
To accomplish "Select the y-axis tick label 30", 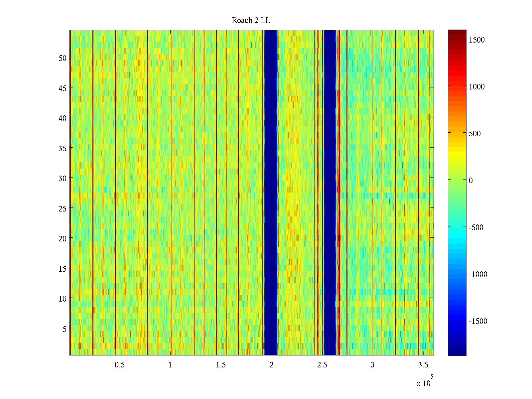I will [x=63, y=179].
